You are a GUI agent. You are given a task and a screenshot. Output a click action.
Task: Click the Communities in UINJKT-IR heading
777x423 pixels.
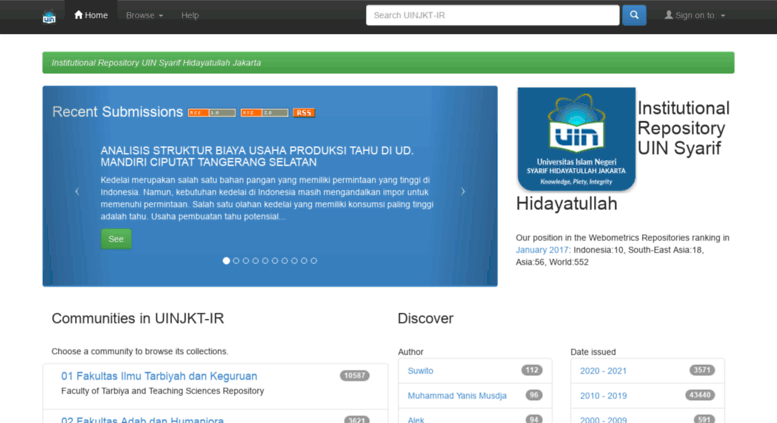[138, 318]
